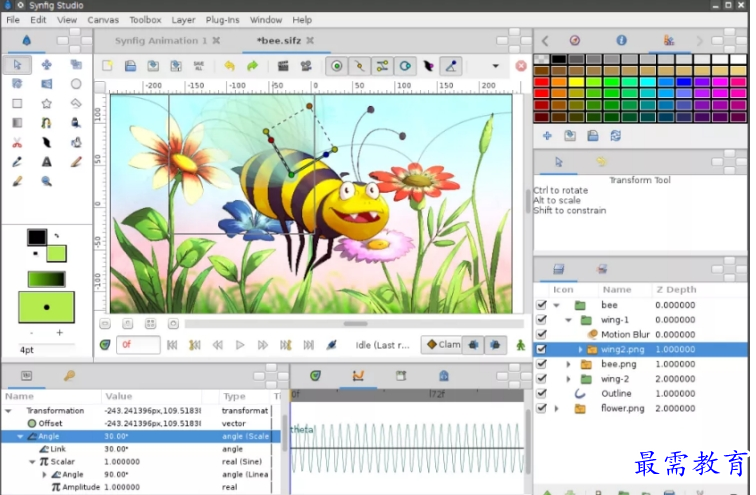Select the Text tool
Viewport: 756px width, 495px height.
click(x=47, y=162)
